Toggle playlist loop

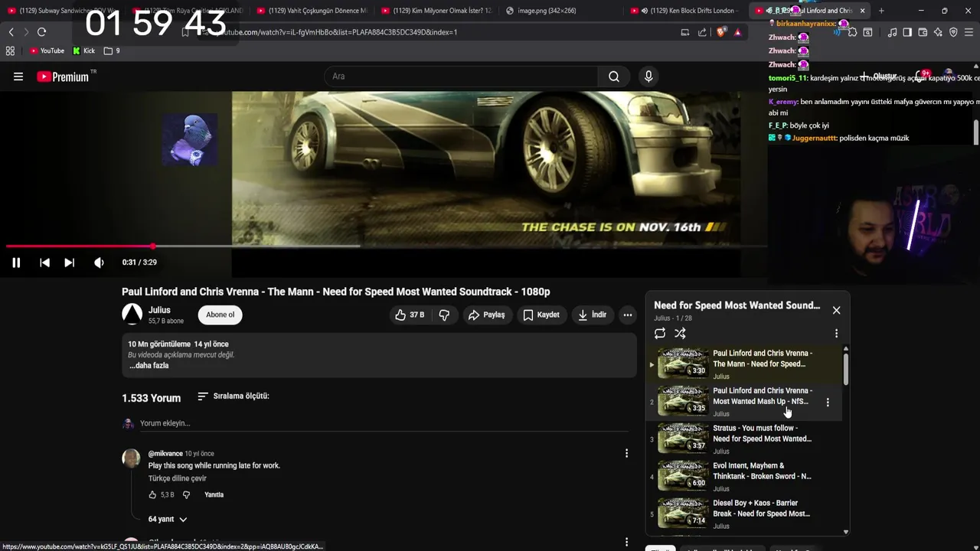660,334
